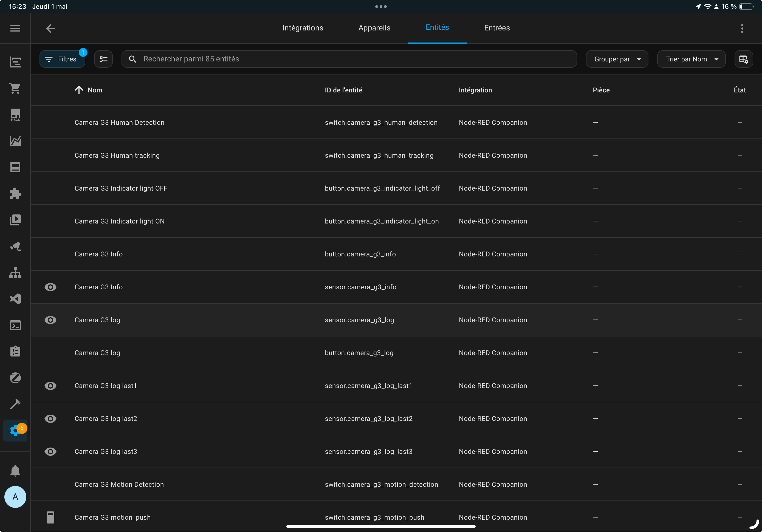Open Camera G3 Indicator light OFF row

[x=396, y=188]
